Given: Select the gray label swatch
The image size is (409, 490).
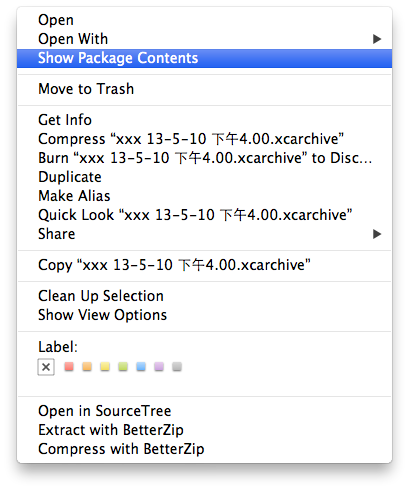Looking at the screenshot, I should point(177,367).
